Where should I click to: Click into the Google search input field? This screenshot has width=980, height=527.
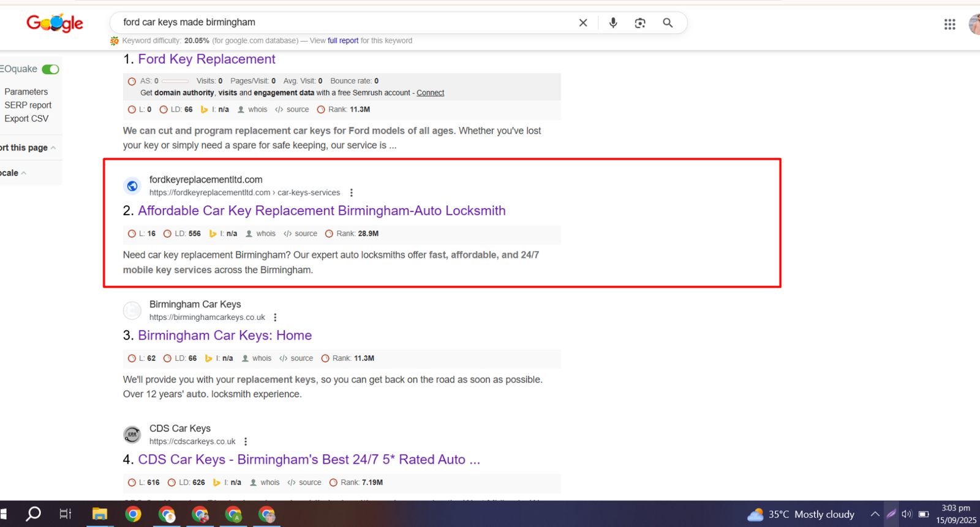point(343,22)
